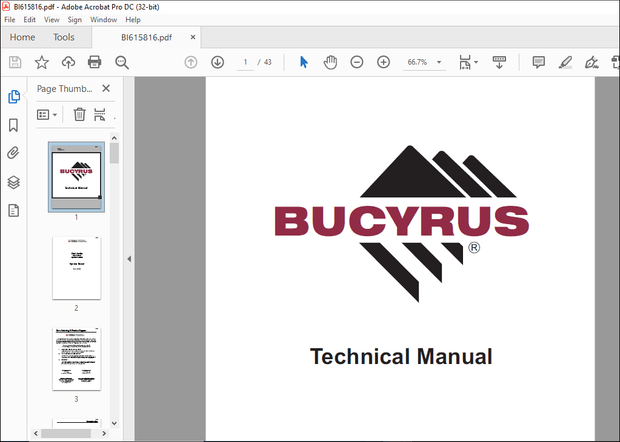Print the document
The image size is (620, 442).
[x=95, y=62]
